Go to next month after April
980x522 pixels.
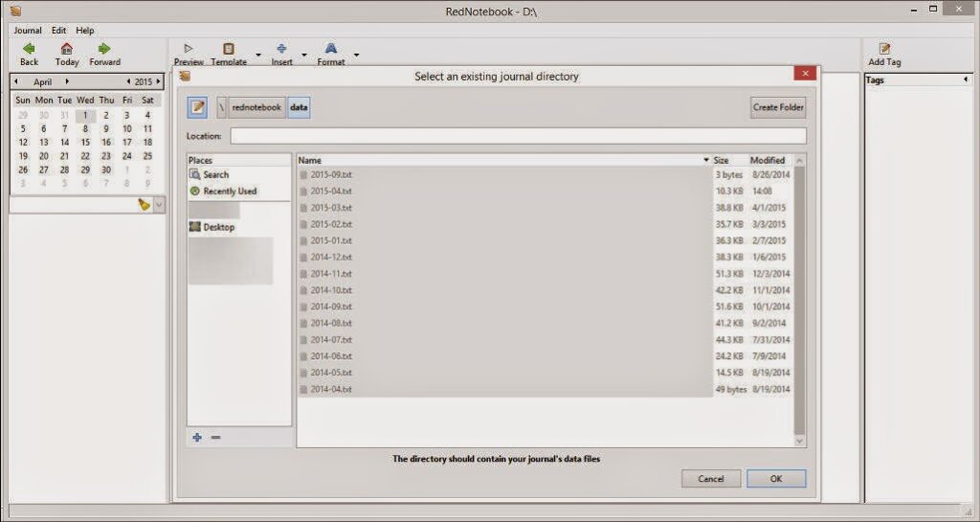67,82
